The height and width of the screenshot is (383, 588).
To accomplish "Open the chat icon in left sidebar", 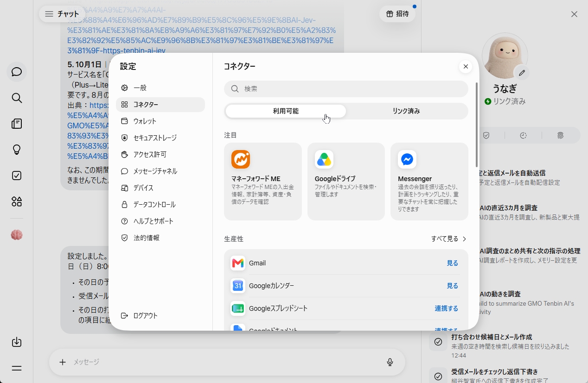I will coord(17,72).
